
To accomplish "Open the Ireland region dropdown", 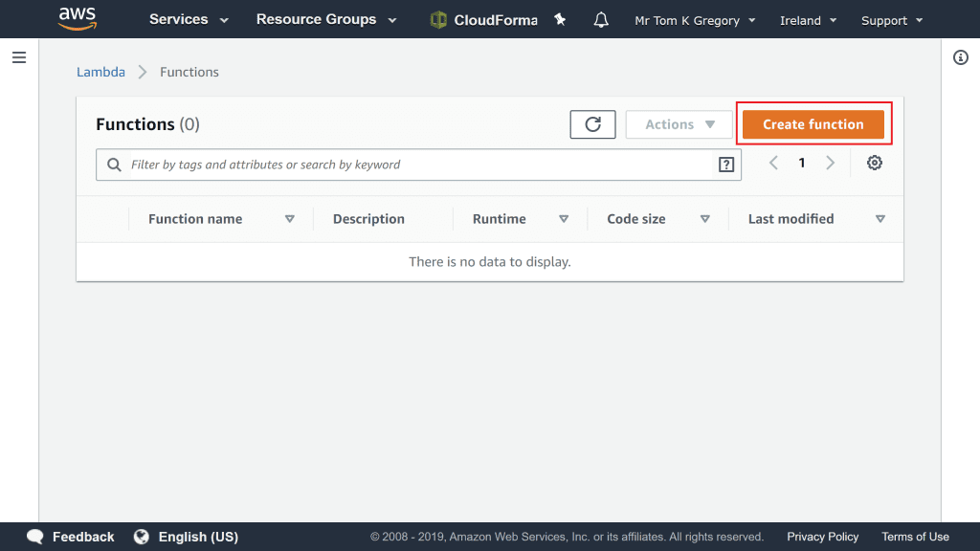I will [x=808, y=20].
